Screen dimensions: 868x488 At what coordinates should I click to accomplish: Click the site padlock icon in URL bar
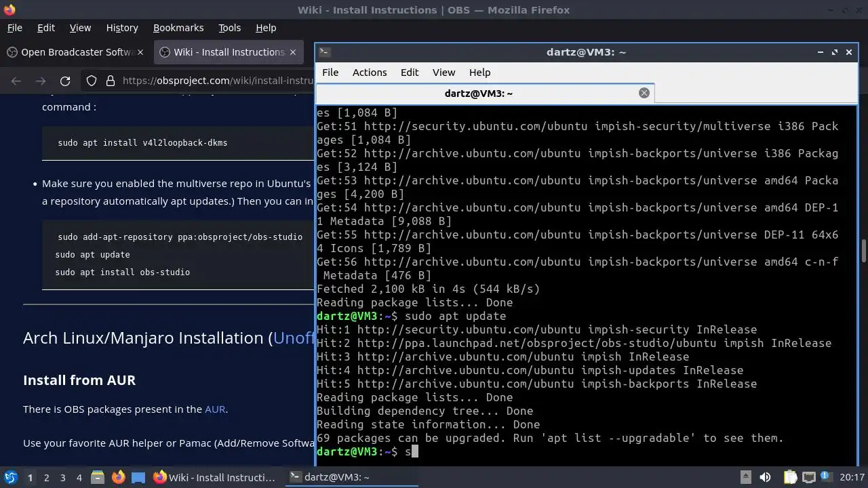click(111, 81)
